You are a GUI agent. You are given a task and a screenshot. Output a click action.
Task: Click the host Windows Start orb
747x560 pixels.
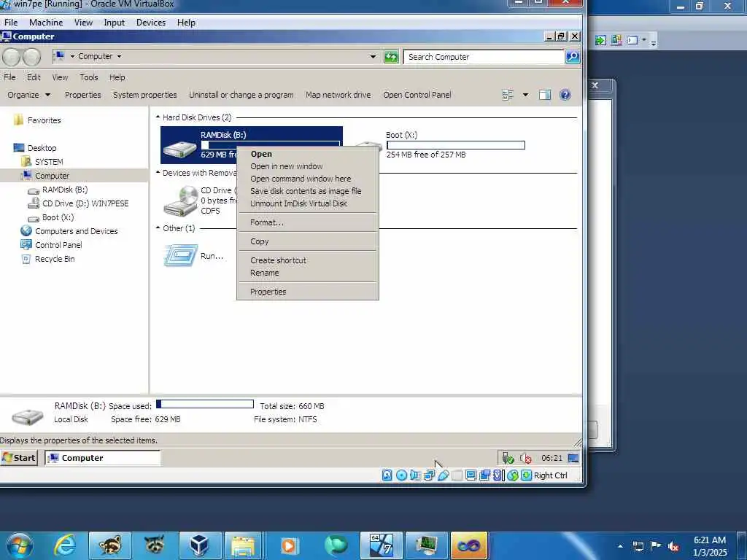pyautogui.click(x=19, y=545)
